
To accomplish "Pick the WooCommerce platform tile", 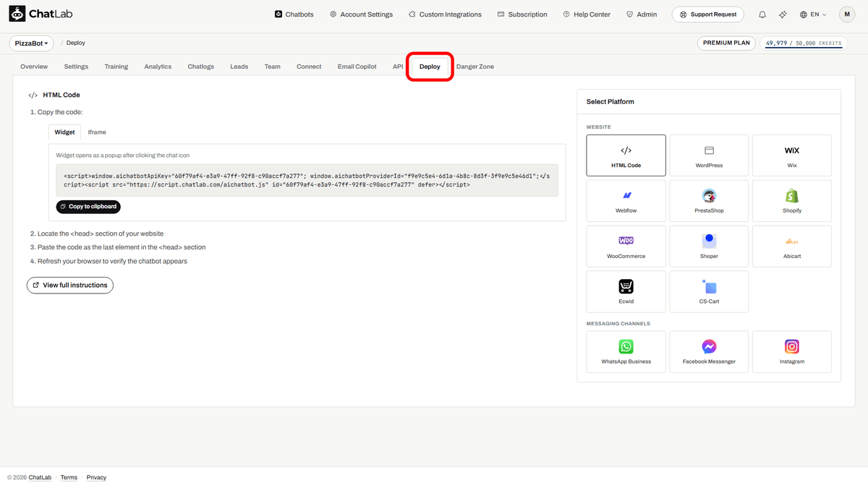I will [x=626, y=247].
